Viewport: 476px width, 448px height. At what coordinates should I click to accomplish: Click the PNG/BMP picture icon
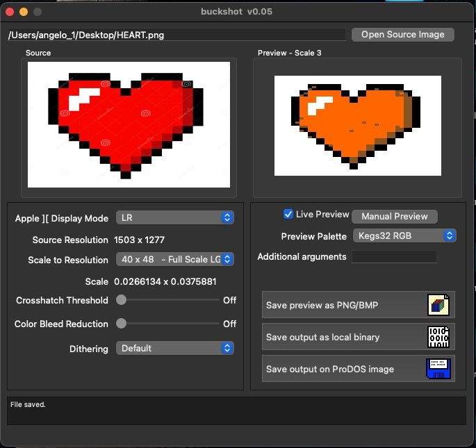(x=438, y=305)
